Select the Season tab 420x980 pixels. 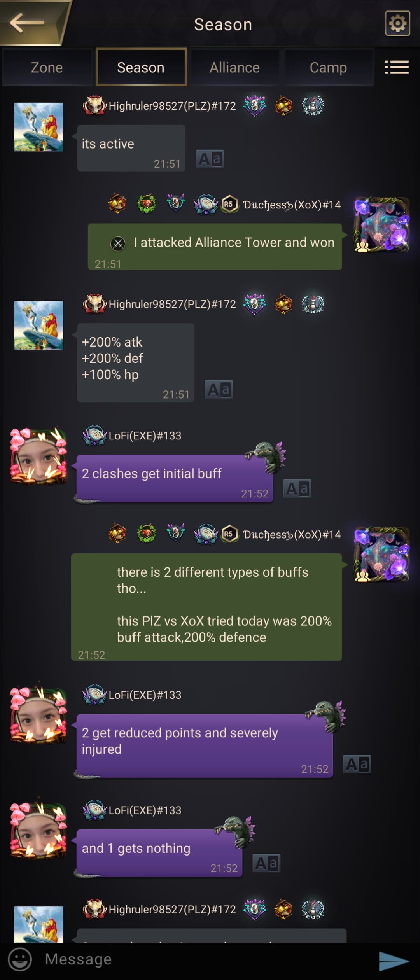(141, 67)
